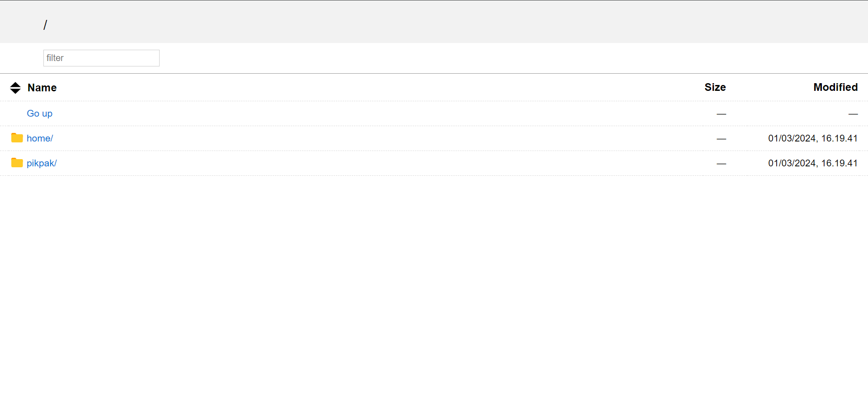This screenshot has width=868, height=396.
Task: Open the pikpak/ directory link
Action: coord(42,163)
